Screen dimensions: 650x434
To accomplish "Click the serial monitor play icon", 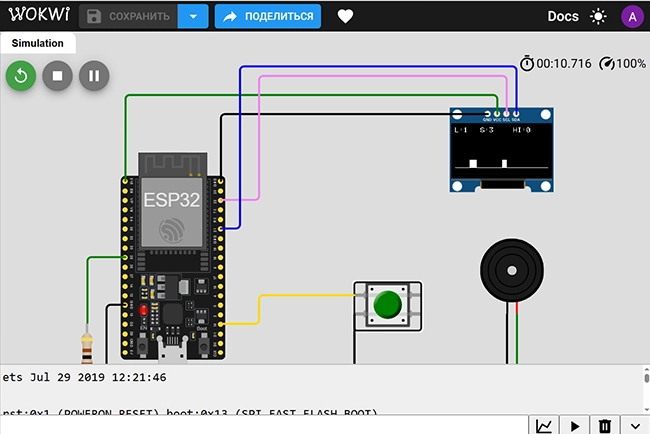I will pos(575,425).
